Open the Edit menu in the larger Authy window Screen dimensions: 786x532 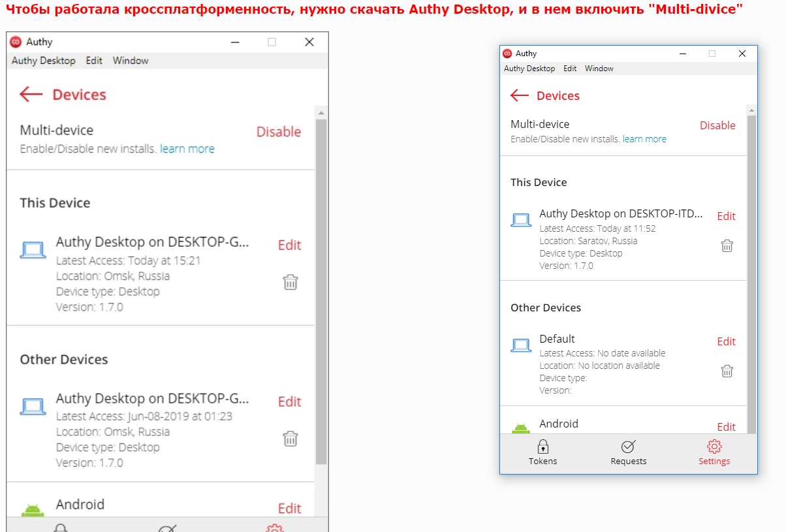94,61
